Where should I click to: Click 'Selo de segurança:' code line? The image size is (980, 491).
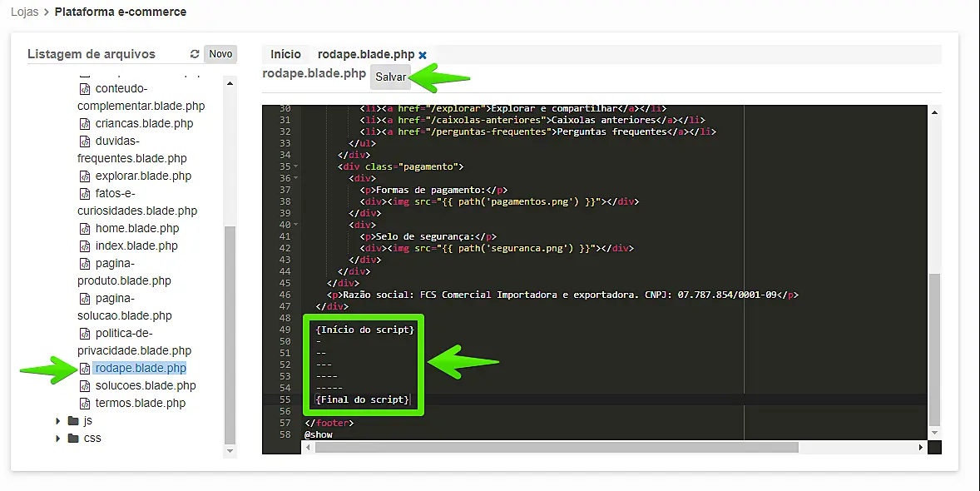tap(428, 236)
